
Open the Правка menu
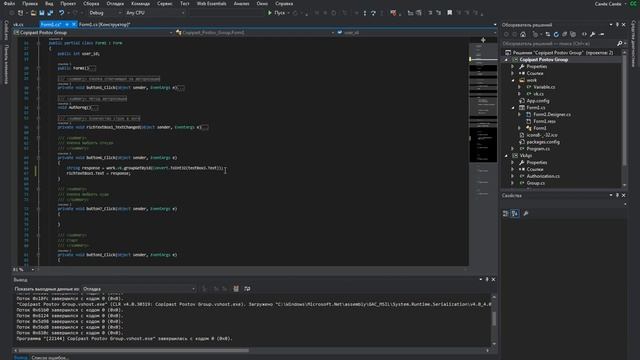coord(30,4)
